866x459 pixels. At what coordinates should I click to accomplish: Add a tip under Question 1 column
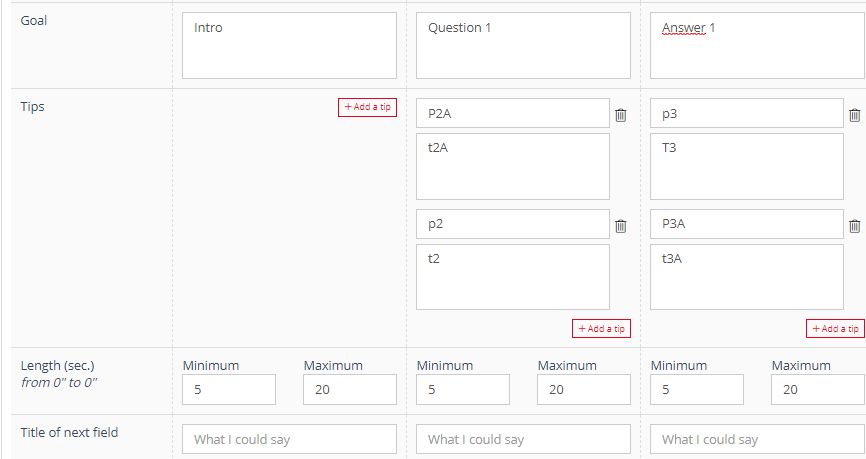601,329
